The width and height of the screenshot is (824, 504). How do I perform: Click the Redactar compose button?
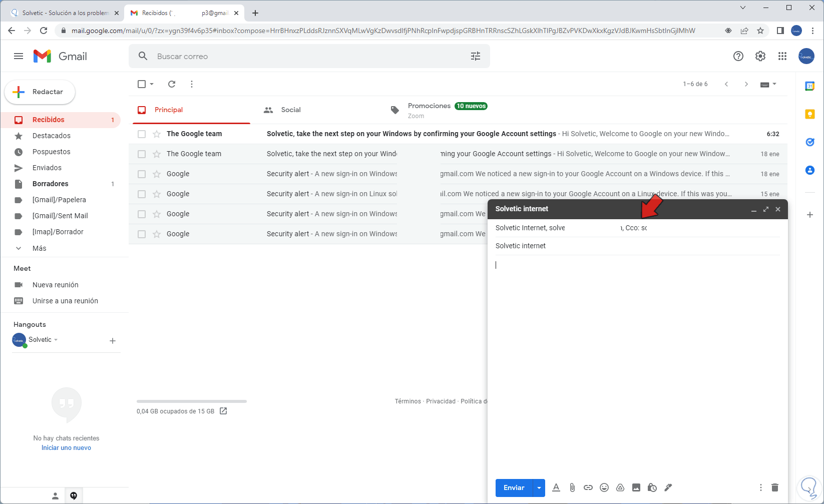pyautogui.click(x=40, y=92)
